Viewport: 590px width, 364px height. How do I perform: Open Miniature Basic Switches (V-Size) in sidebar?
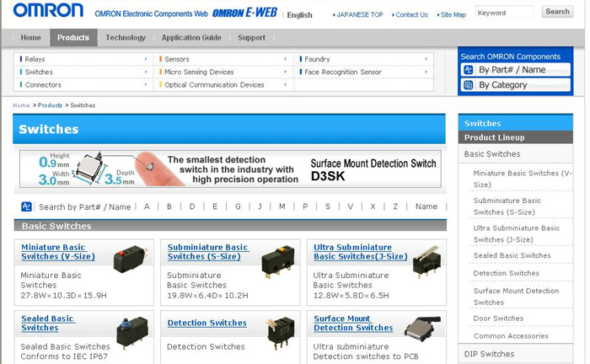click(523, 179)
